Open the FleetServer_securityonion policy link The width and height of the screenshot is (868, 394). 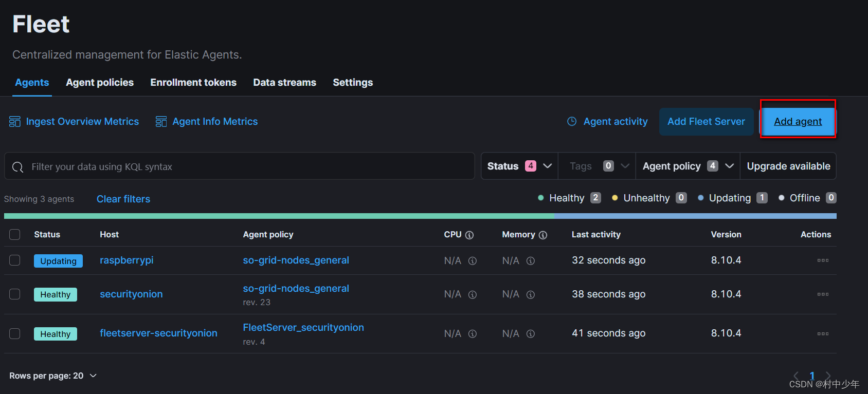pos(303,328)
